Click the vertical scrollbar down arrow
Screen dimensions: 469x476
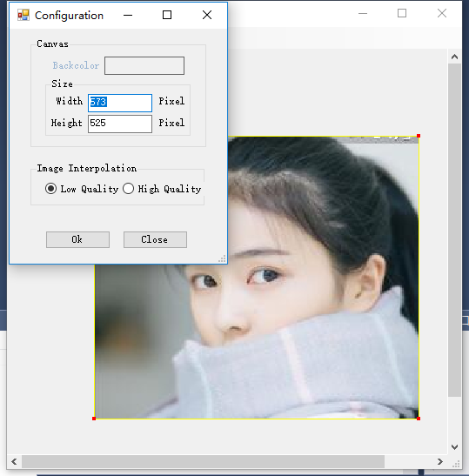point(454,447)
